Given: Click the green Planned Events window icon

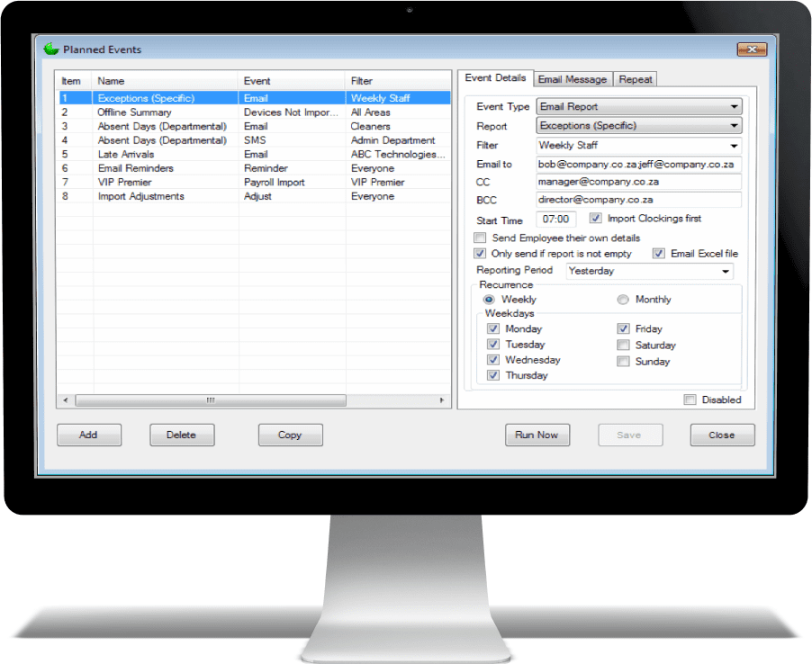Looking at the screenshot, I should (50, 49).
